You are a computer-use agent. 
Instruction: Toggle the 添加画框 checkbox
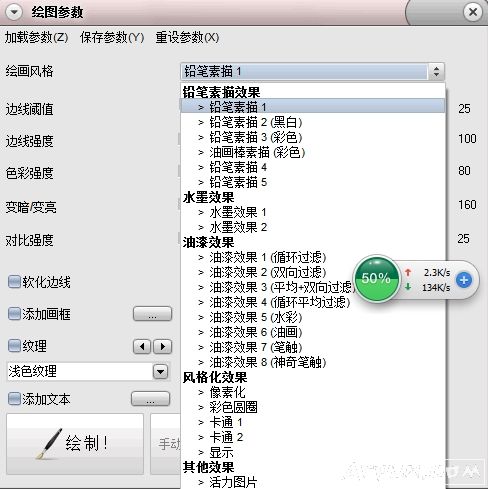14,314
